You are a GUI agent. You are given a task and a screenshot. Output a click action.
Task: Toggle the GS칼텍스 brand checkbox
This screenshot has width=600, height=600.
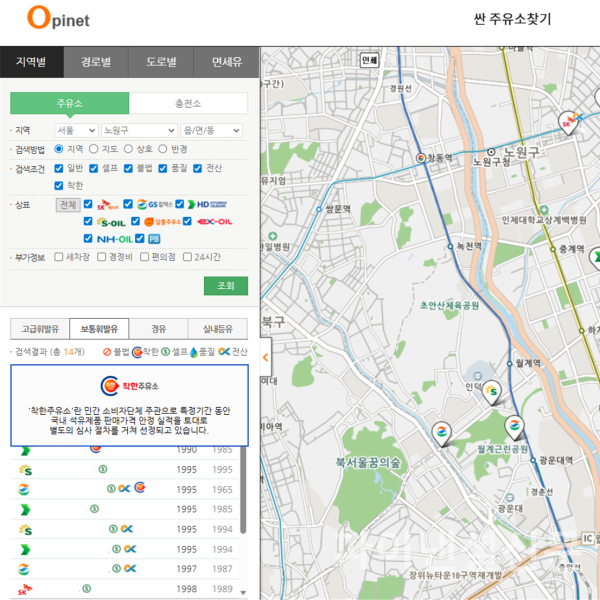[x=128, y=204]
